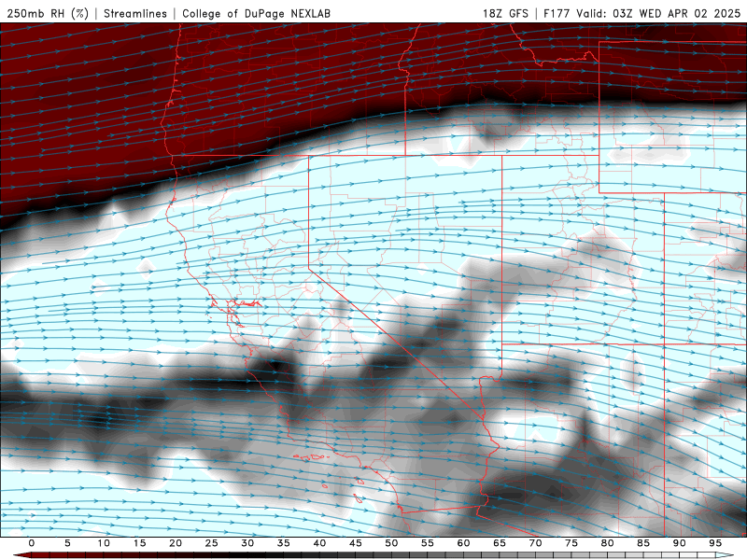Image resolution: width=747 pixels, height=560 pixels.
Task: Click the colorbar label "80"
Action: (x=608, y=543)
